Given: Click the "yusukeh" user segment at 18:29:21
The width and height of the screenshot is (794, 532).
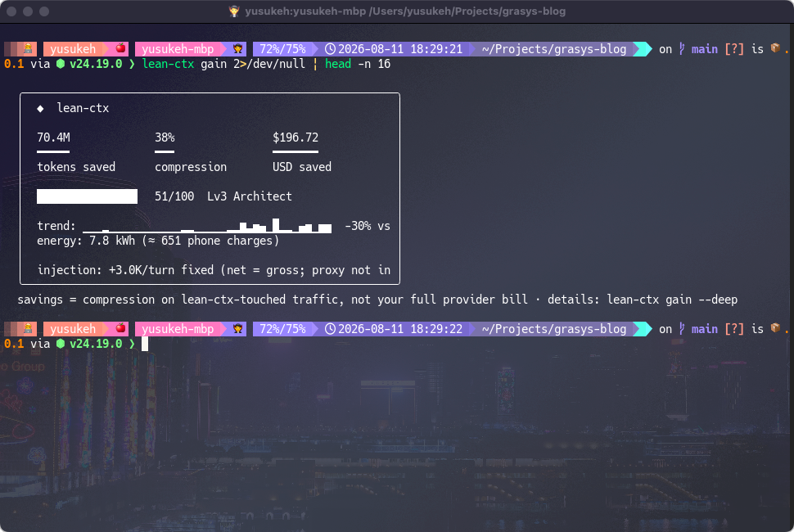Looking at the screenshot, I should (x=73, y=49).
